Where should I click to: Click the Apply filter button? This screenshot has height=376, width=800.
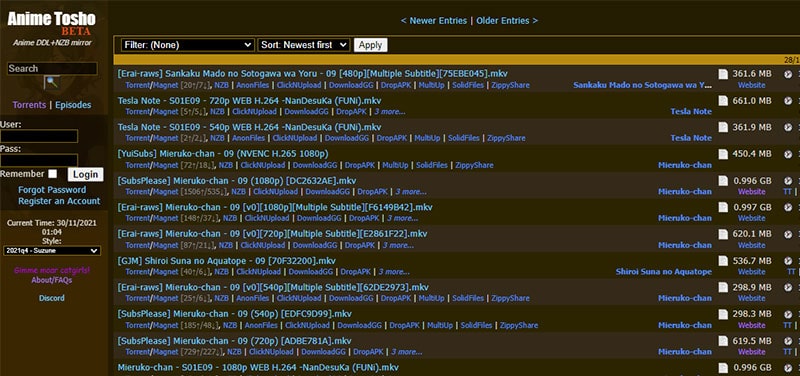coord(370,45)
